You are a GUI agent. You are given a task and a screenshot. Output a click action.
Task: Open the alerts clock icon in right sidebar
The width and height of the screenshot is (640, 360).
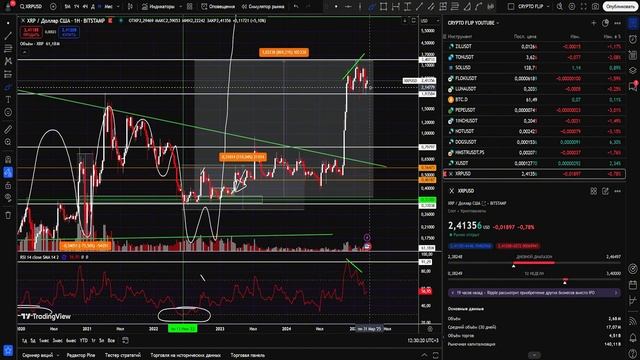click(633, 39)
